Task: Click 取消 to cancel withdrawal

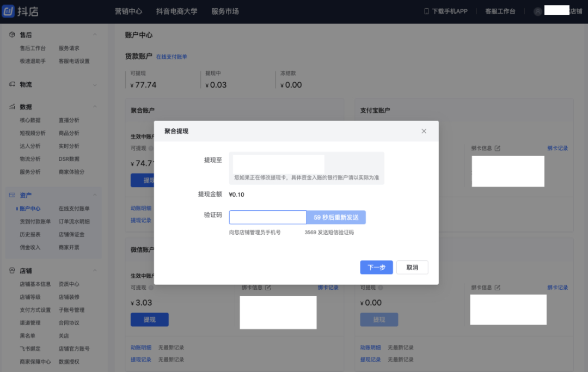Action: pos(412,267)
